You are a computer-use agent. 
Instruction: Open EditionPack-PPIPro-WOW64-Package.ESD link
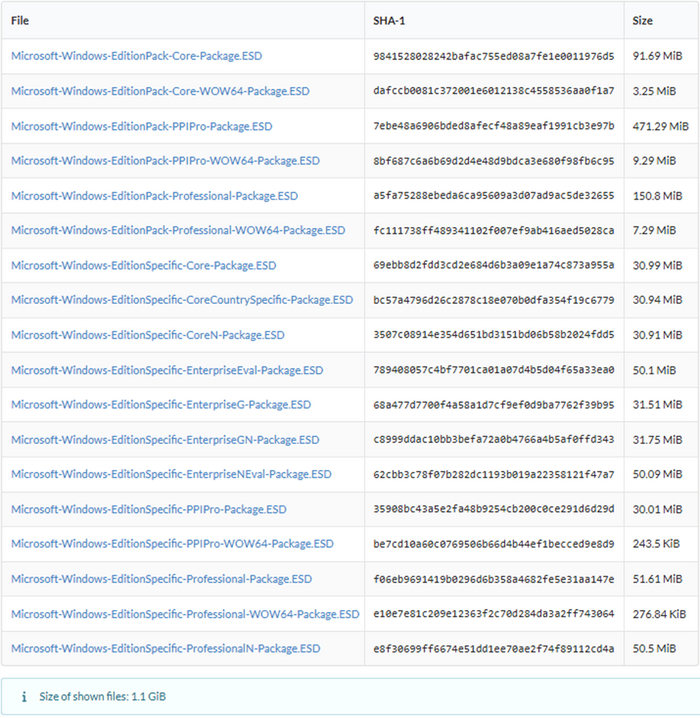(165, 161)
